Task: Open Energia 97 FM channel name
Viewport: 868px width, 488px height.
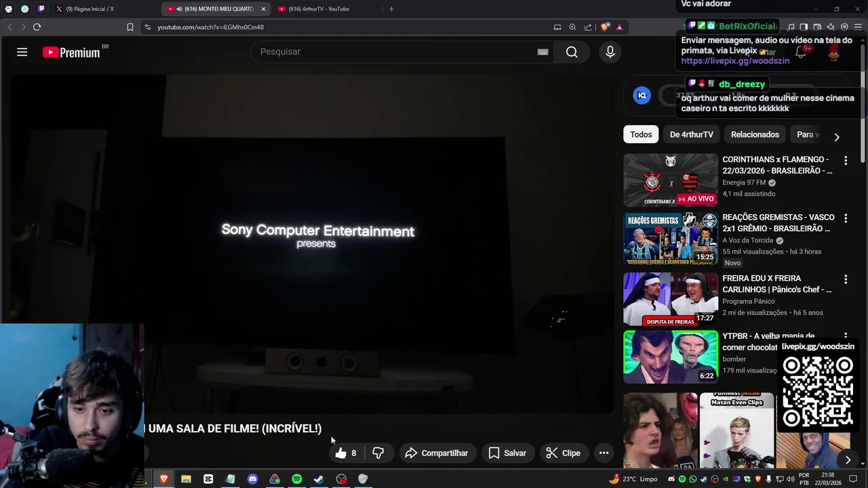Action: (744, 182)
